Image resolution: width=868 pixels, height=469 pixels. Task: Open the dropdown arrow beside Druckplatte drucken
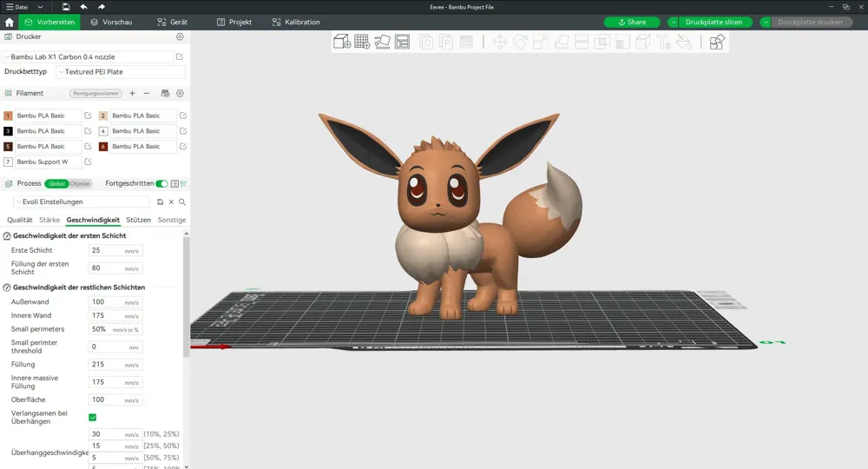(x=766, y=23)
